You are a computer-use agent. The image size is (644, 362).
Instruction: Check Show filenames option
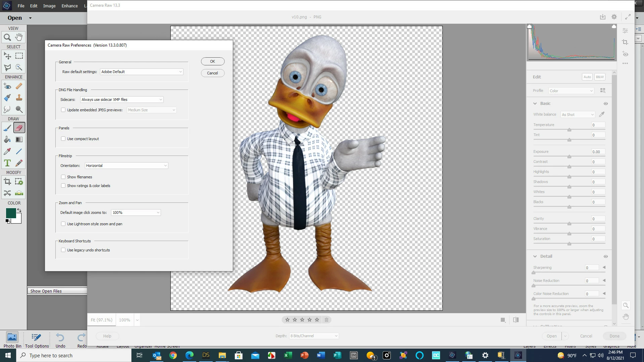[63, 177]
